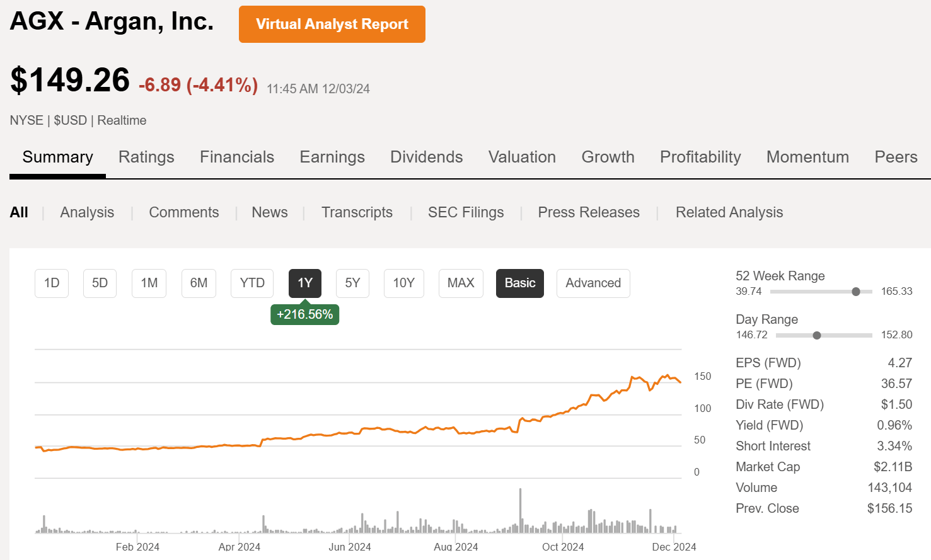Switch chart to 1D view

pyautogui.click(x=51, y=283)
